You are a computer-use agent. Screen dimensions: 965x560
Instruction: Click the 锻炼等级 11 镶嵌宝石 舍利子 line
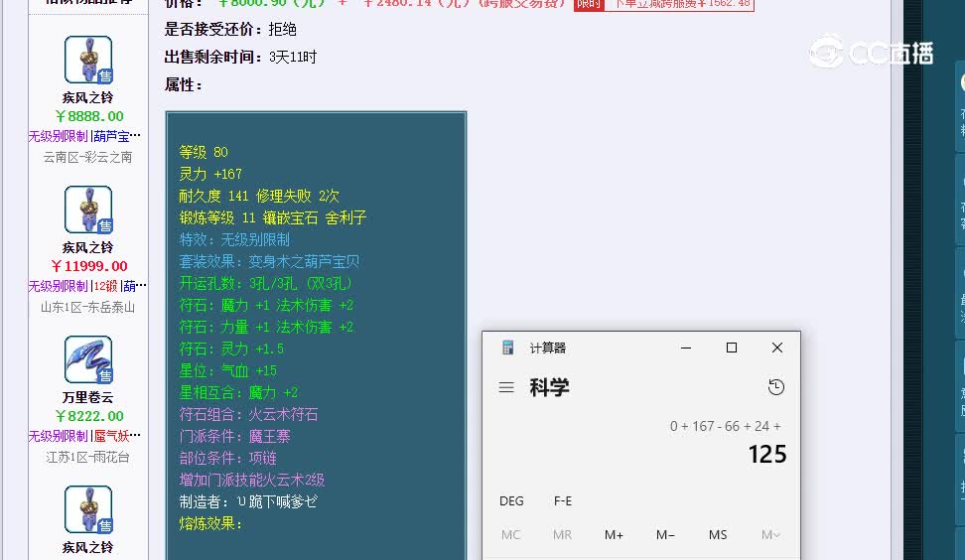click(273, 217)
